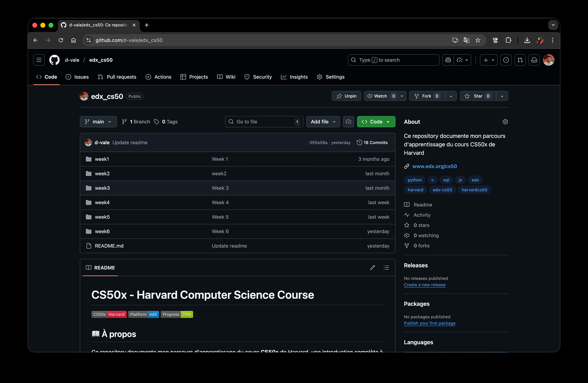The image size is (588, 383).
Task: Open the green Code dropdown
Action: tap(376, 122)
